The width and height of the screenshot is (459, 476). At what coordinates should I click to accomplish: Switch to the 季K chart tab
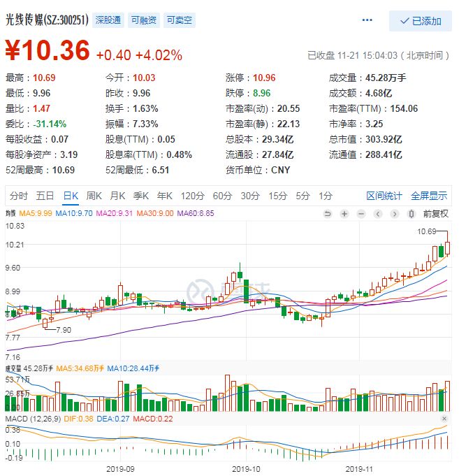(x=141, y=196)
